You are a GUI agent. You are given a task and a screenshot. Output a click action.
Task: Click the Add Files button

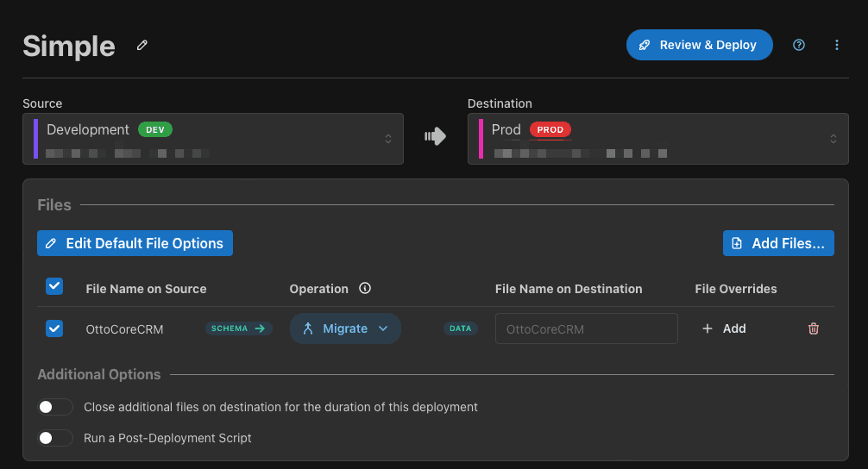coord(778,243)
